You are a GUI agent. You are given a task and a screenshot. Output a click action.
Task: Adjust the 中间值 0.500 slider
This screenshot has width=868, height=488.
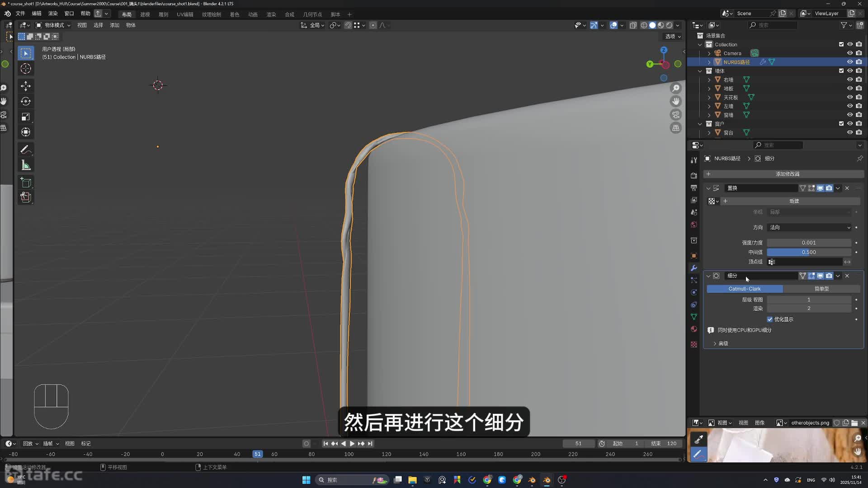pos(809,252)
